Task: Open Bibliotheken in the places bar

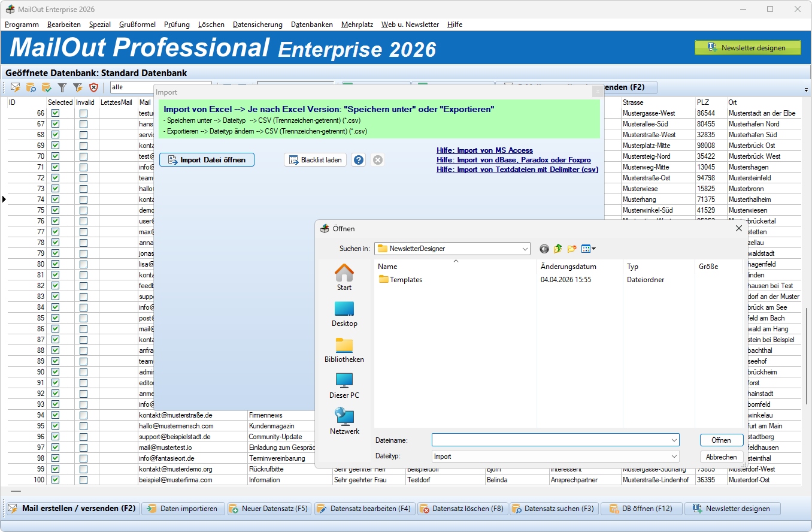Action: pyautogui.click(x=344, y=349)
